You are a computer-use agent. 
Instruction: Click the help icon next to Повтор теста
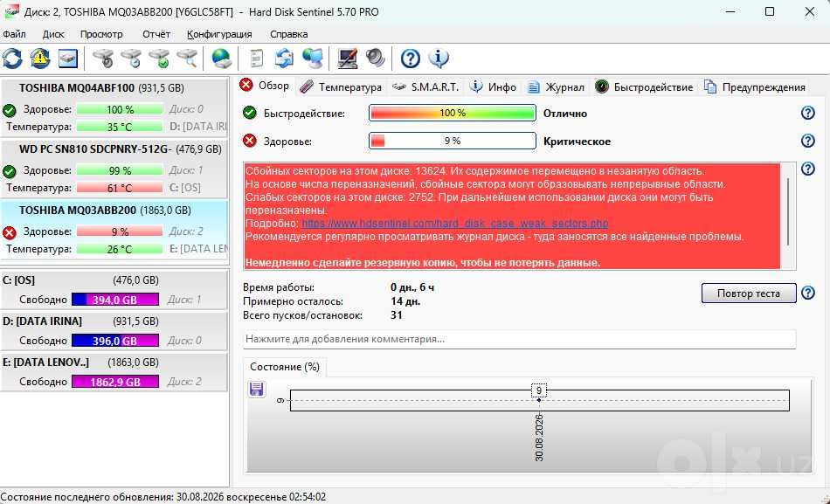click(808, 293)
